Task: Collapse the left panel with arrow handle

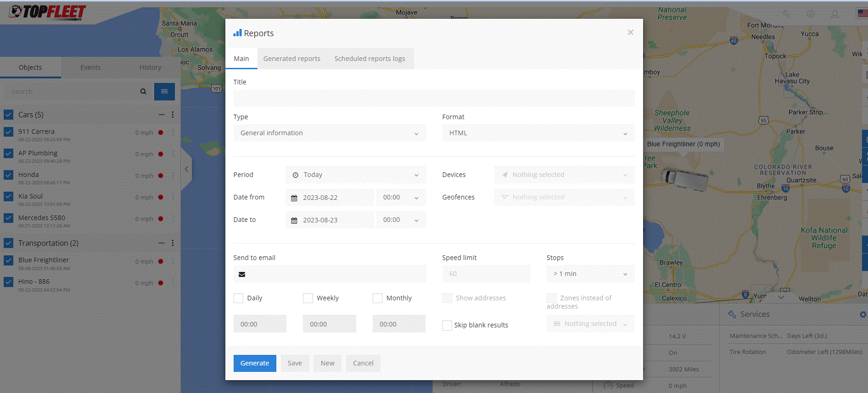Action: 186,169
